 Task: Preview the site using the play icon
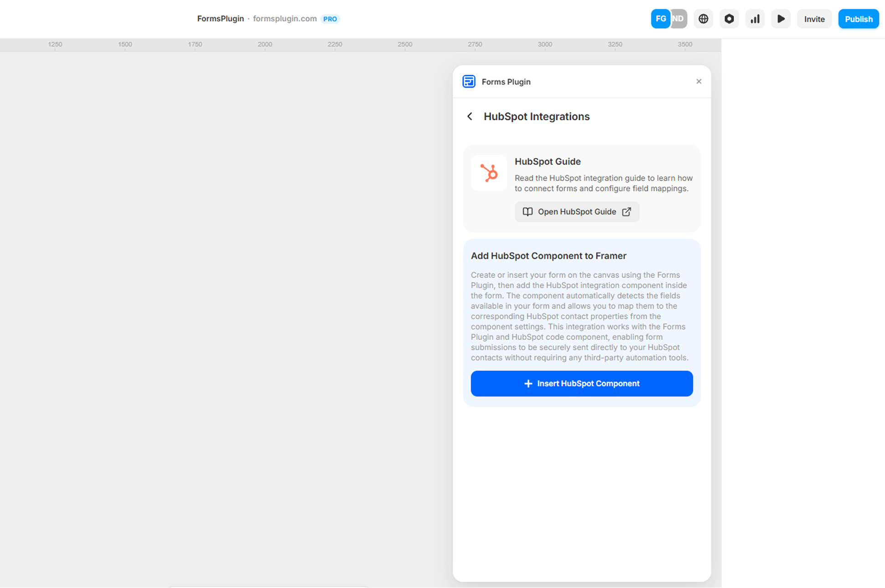pyautogui.click(x=781, y=19)
